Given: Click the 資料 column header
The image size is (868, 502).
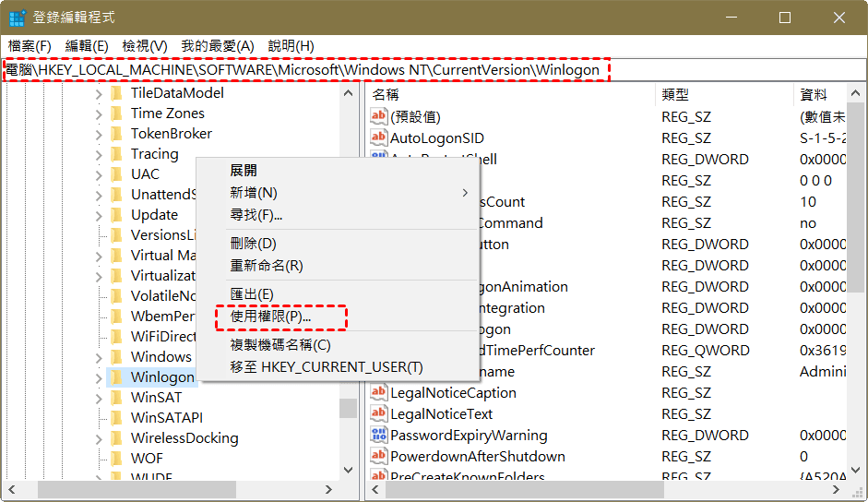Looking at the screenshot, I should click(820, 95).
